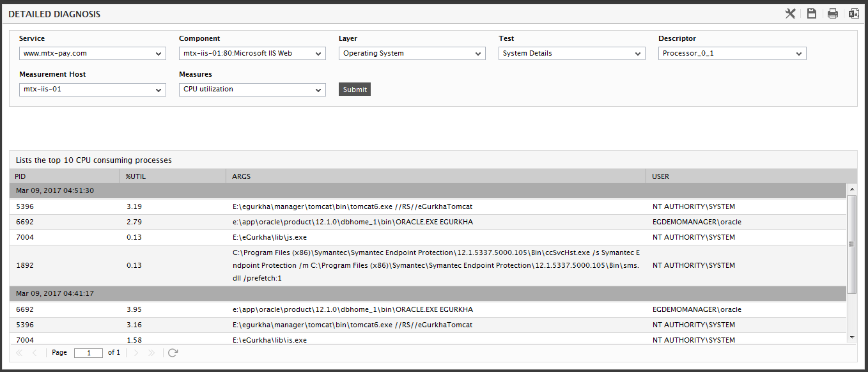868x372 pixels.
Task: Click the 3.19 utilization value
Action: click(134, 207)
